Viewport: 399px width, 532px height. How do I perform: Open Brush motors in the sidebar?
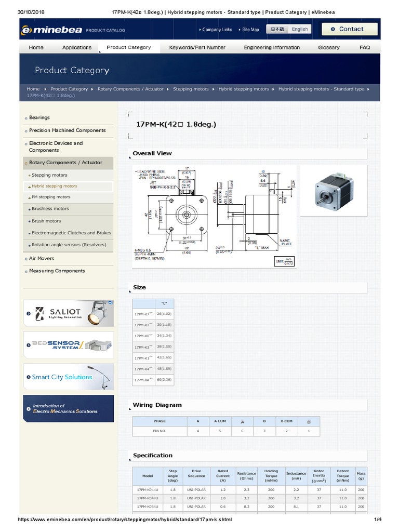[x=46, y=221]
